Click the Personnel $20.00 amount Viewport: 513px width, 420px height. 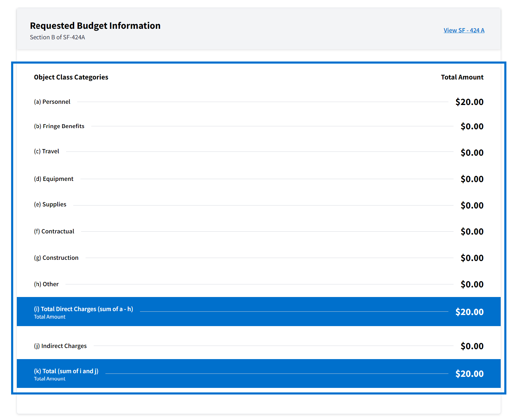(x=469, y=102)
